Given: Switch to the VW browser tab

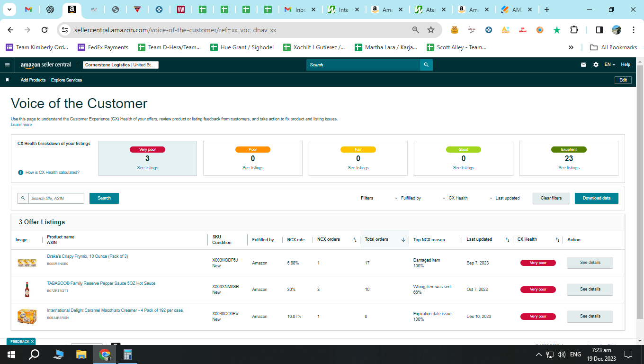Looking at the screenshot, I should pos(180,9).
